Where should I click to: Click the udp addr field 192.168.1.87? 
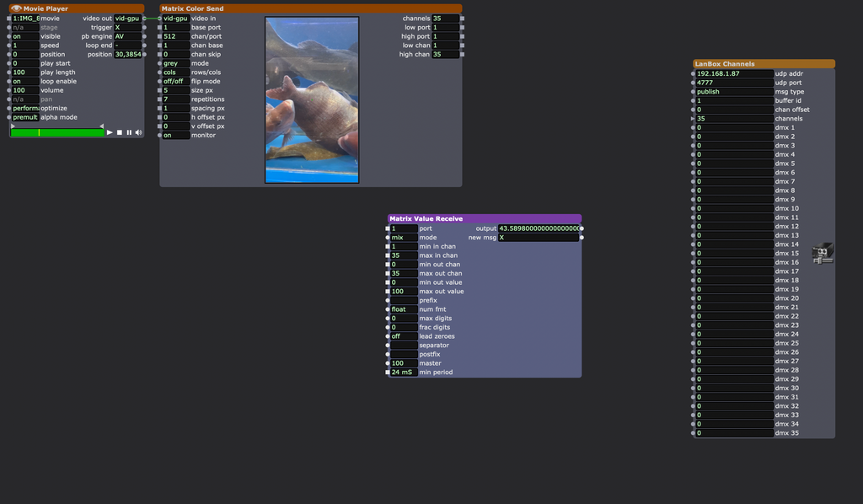point(733,73)
